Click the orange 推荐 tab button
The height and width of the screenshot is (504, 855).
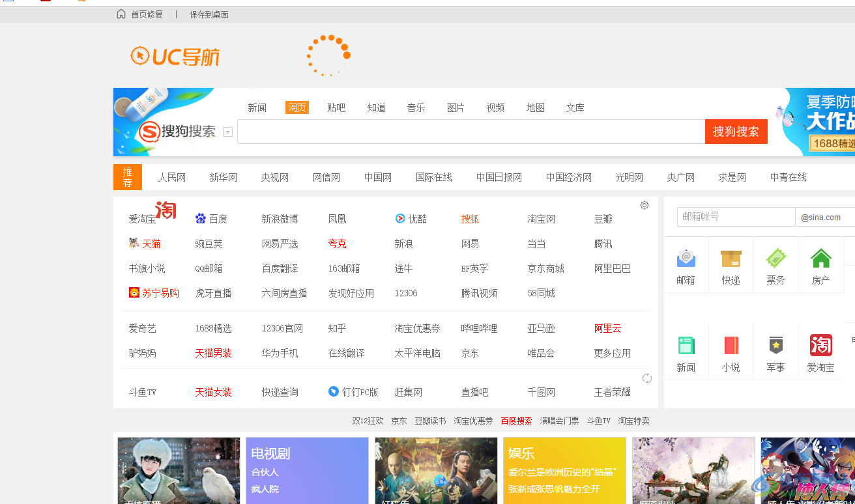128,177
